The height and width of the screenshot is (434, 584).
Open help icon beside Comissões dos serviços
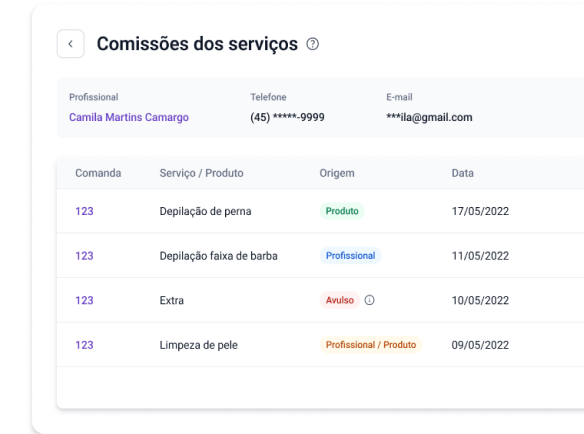click(312, 44)
